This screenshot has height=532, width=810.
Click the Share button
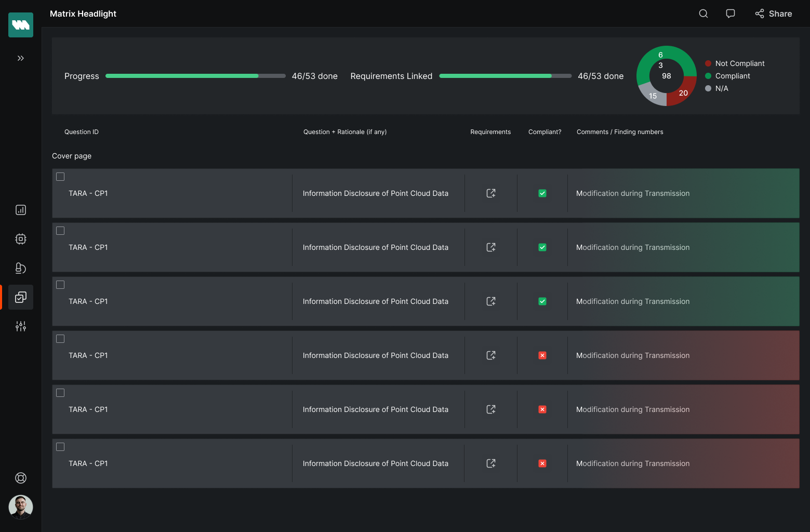774,14
